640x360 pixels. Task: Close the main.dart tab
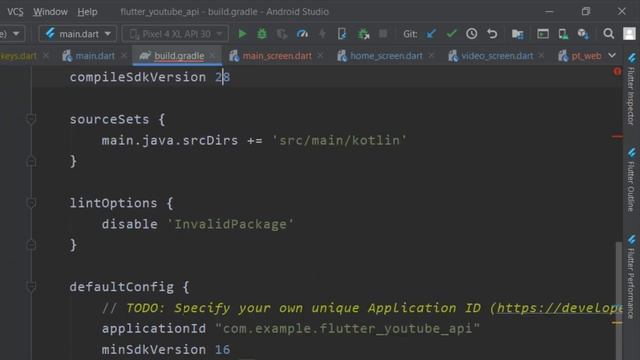pyautogui.click(x=124, y=56)
